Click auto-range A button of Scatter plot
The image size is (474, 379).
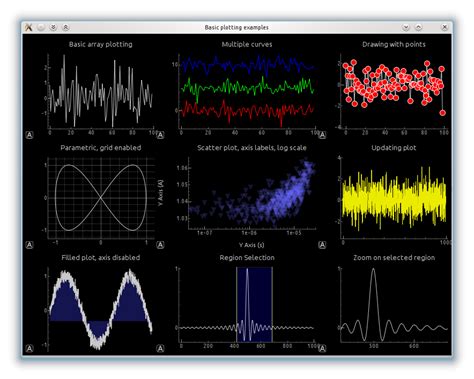(160, 245)
